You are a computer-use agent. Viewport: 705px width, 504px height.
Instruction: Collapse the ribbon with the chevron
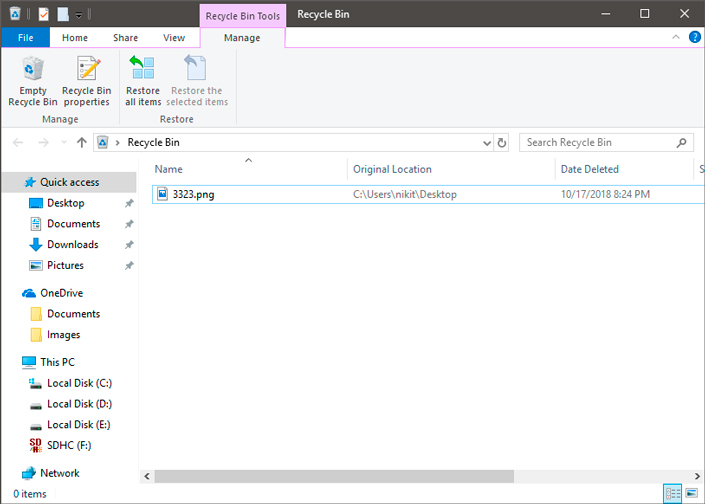[x=675, y=37]
